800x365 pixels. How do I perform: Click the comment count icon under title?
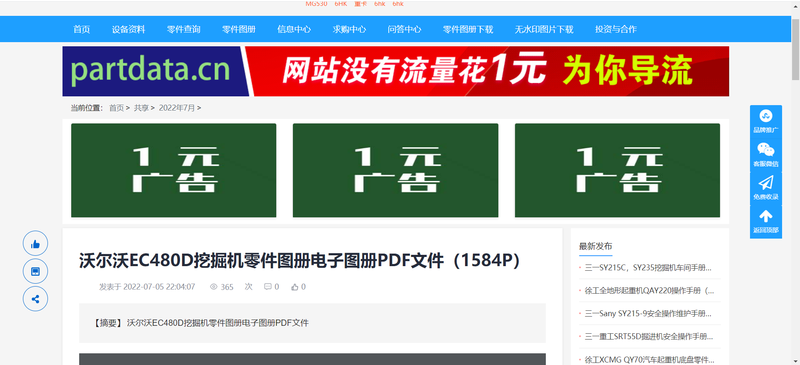tap(267, 287)
